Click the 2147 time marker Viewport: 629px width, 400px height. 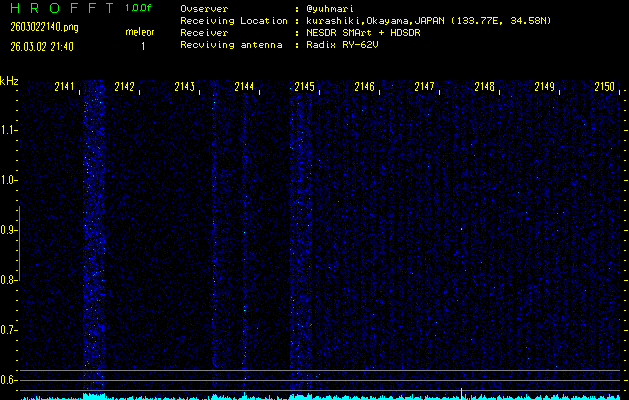(x=424, y=87)
